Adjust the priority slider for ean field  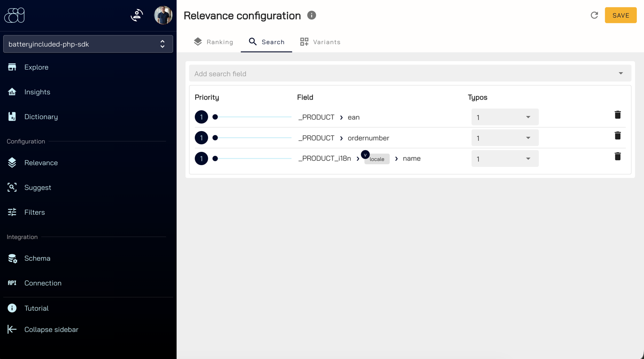point(252,117)
